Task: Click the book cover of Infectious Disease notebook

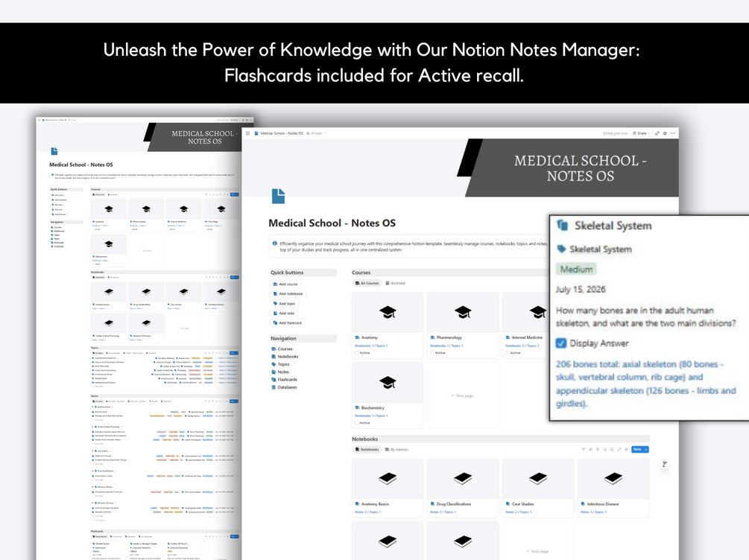Action: (613, 478)
